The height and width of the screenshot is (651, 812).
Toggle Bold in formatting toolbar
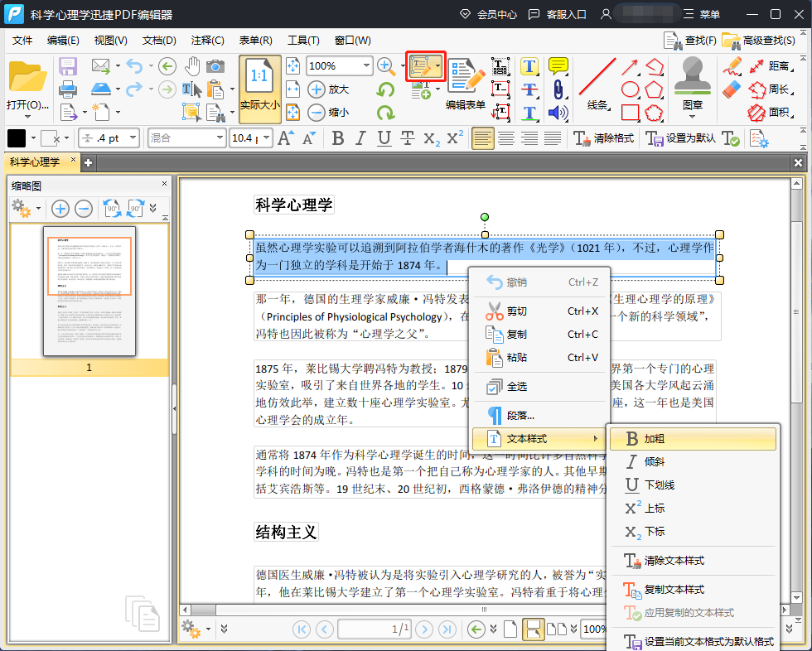[x=338, y=138]
